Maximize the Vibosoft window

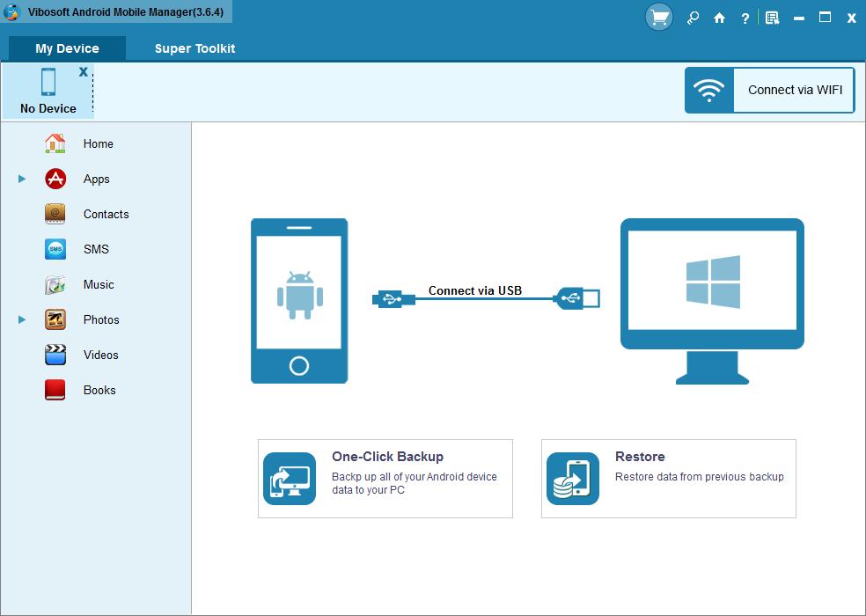[x=825, y=18]
